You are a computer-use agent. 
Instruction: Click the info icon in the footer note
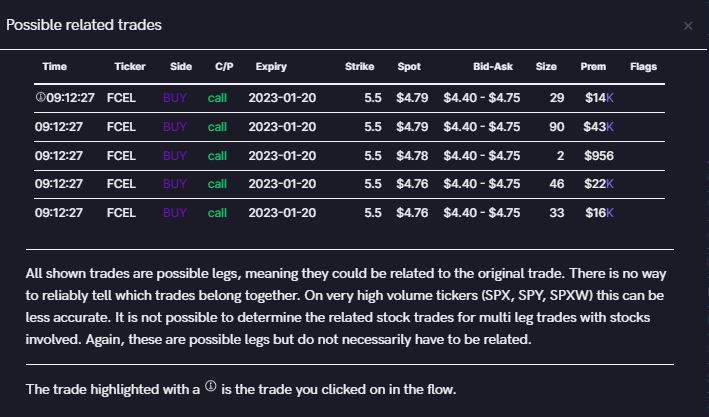point(210,386)
